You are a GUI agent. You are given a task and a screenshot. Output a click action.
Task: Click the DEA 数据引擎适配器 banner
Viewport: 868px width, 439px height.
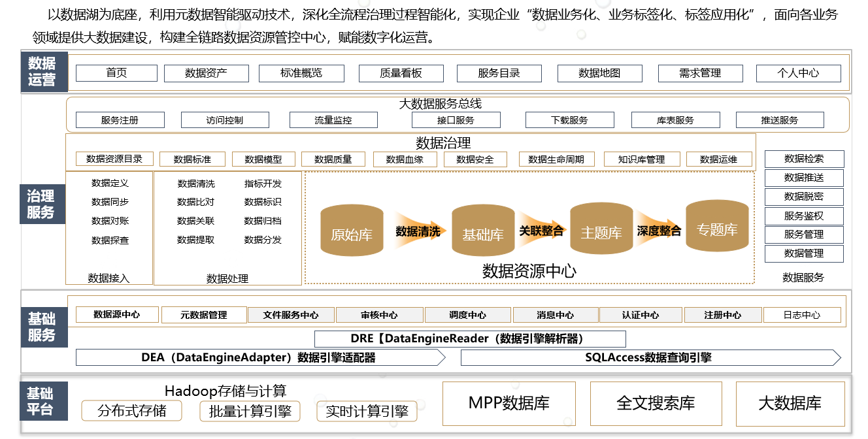point(260,357)
